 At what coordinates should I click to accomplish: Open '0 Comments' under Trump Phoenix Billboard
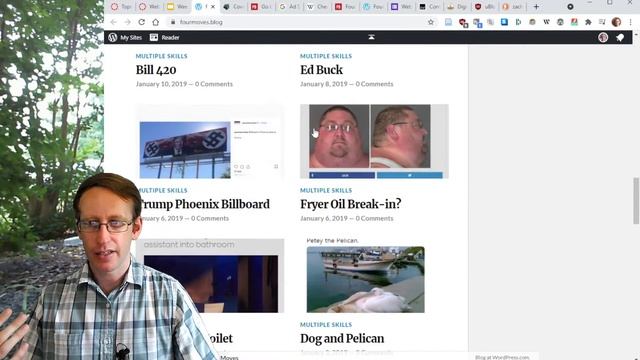pyautogui.click(x=210, y=218)
